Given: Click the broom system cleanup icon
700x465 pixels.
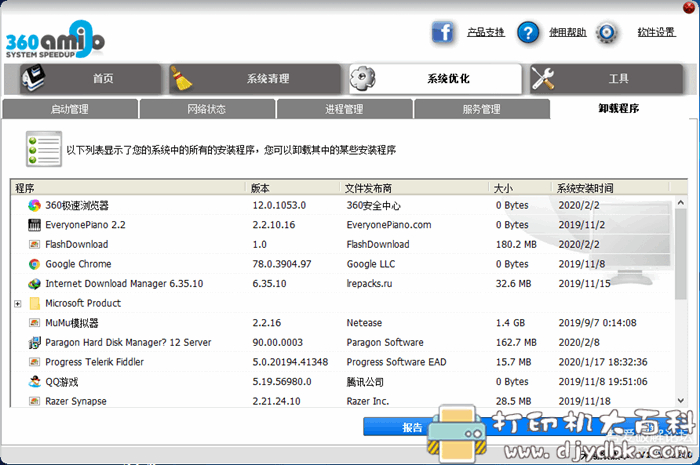Looking at the screenshot, I should tap(181, 79).
